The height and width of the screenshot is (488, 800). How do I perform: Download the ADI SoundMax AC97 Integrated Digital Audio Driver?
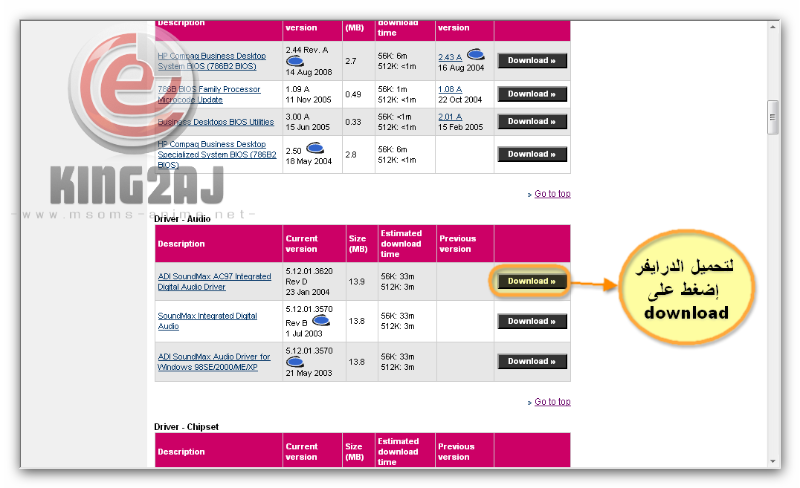tap(532, 281)
